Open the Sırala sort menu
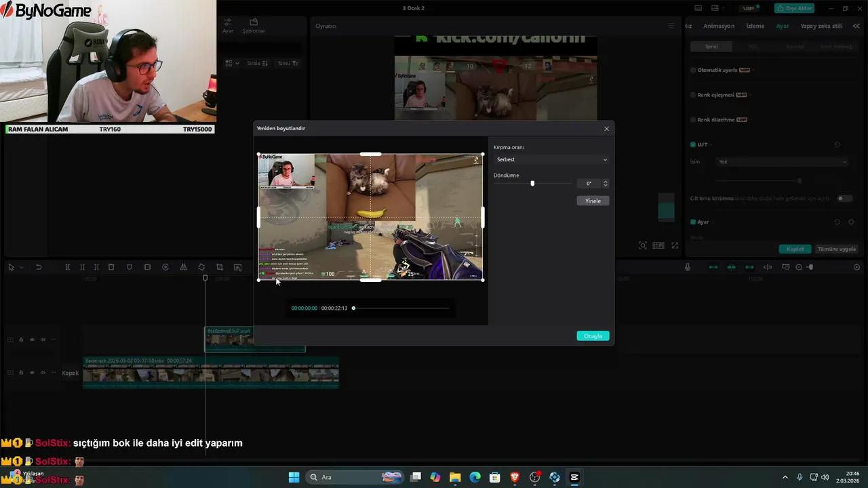 click(x=257, y=63)
